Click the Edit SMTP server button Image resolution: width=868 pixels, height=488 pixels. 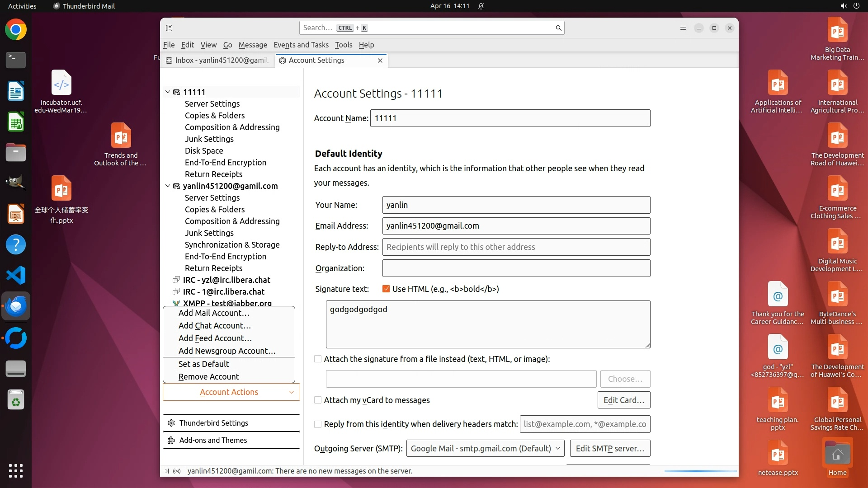coord(609,448)
